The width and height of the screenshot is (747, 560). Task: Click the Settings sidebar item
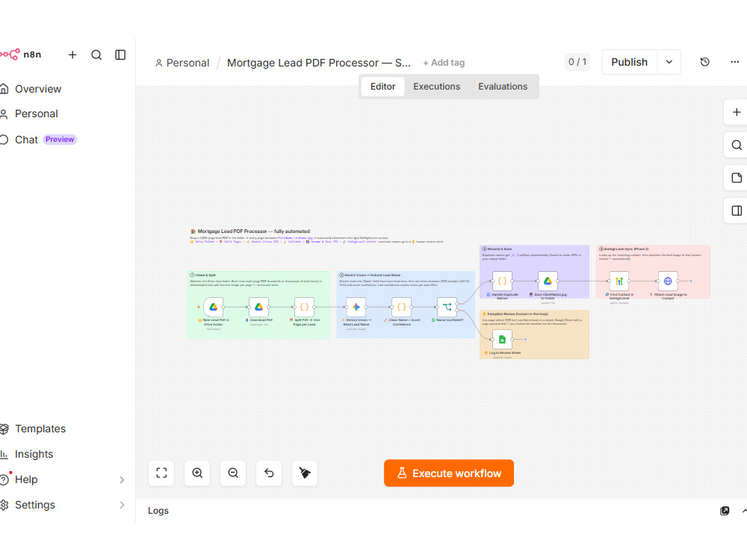(35, 505)
